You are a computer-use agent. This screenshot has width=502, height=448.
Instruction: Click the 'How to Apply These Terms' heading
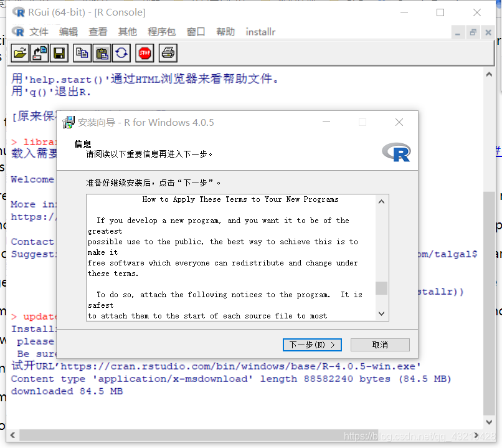tap(240, 199)
